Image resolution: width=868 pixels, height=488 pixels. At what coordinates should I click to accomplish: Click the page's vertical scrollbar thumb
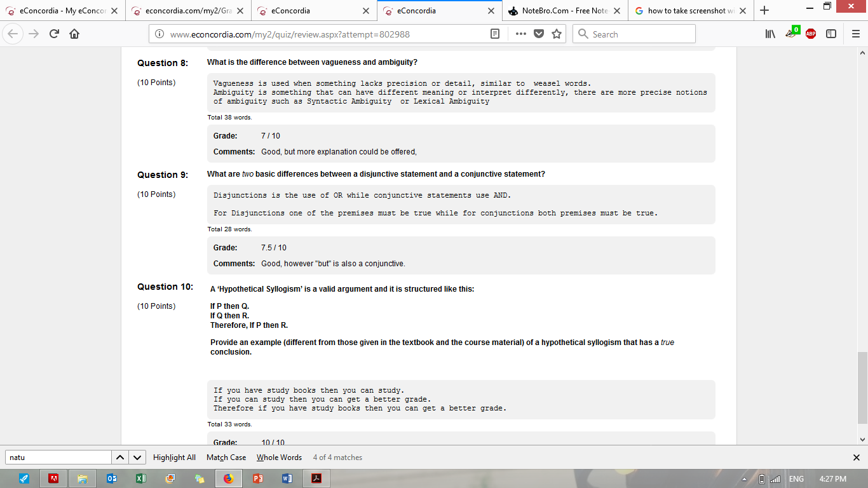(862, 388)
